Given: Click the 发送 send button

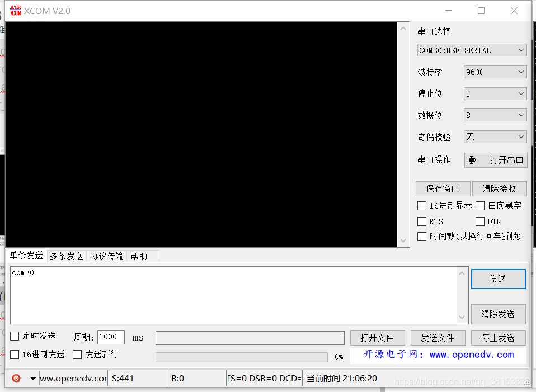Looking at the screenshot, I should (x=498, y=279).
